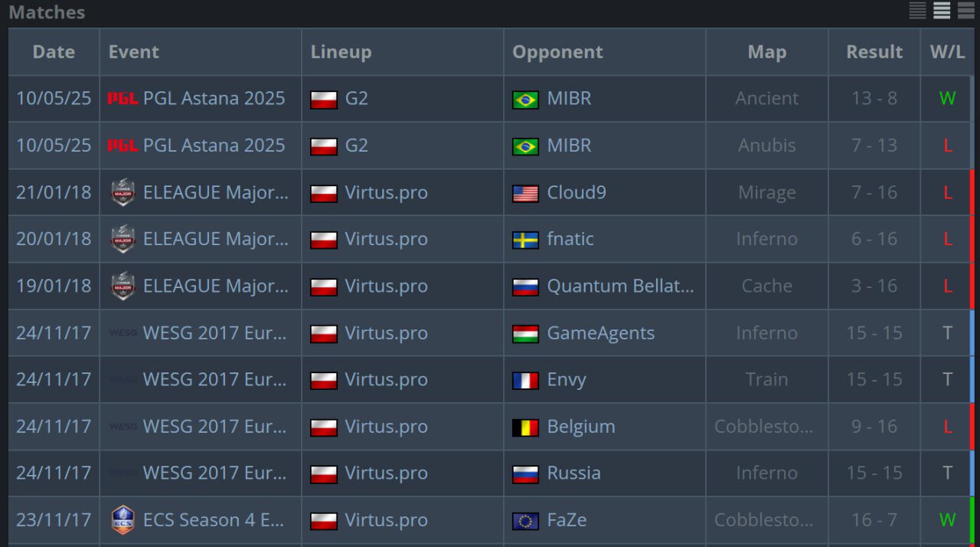Sort matches by the W/L column header
The height and width of the screenshot is (547, 980).
click(x=947, y=52)
